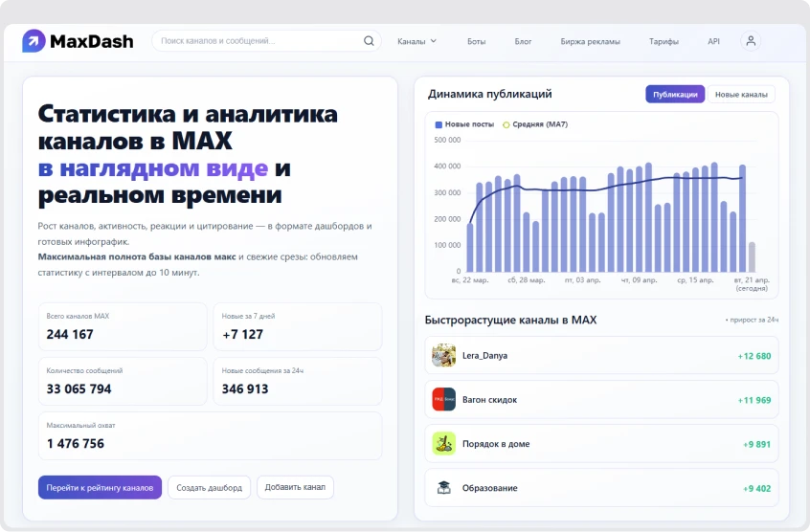Focus the channel and message search field
Screen dimensions: 810x532
[x=266, y=41]
